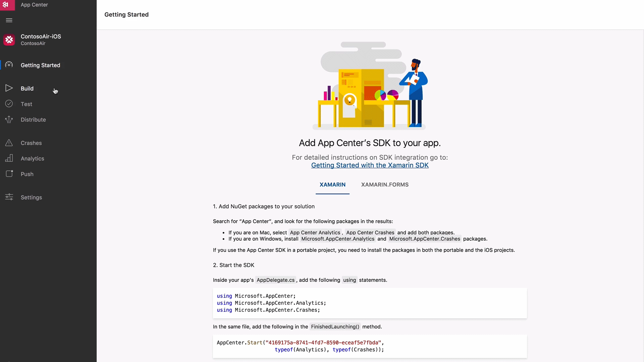Select the Build icon in sidebar
This screenshot has height=362, width=644.
click(x=9, y=88)
